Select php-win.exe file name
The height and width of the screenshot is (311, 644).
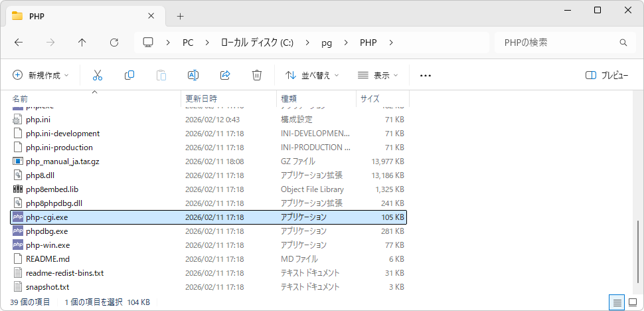click(48, 245)
